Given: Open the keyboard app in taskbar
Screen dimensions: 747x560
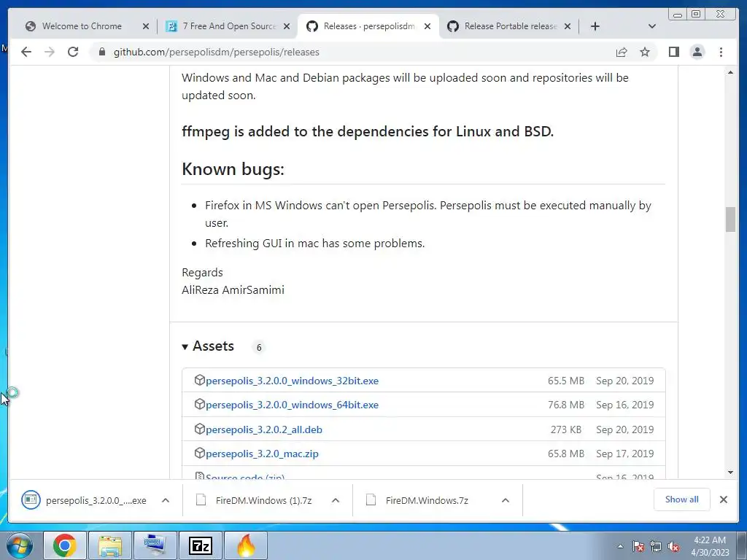Looking at the screenshot, I should point(155,545).
